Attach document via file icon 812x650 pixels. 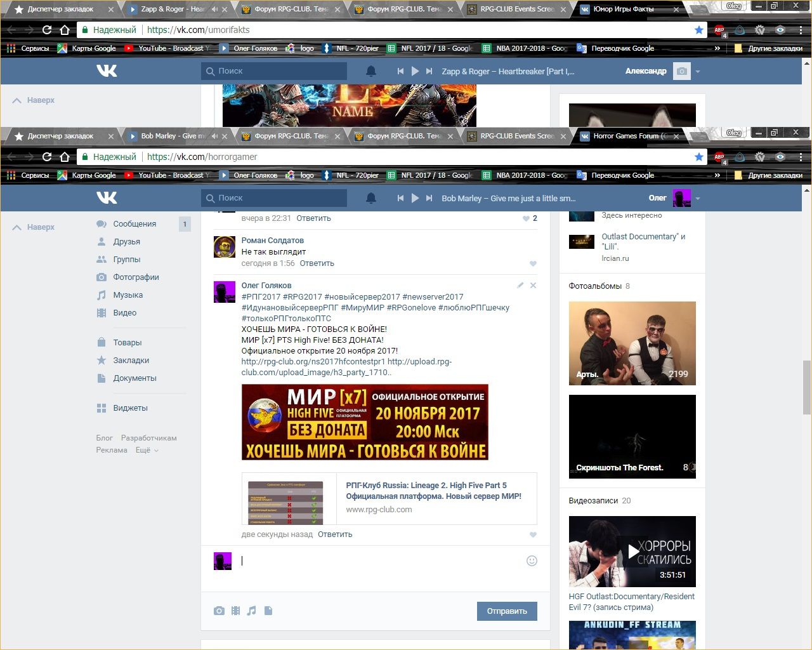[x=268, y=611]
